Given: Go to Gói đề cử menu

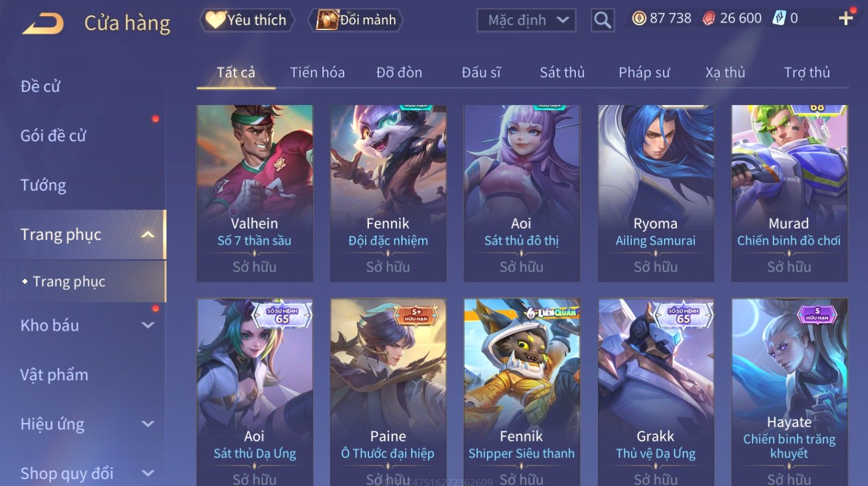Looking at the screenshot, I should 53,136.
